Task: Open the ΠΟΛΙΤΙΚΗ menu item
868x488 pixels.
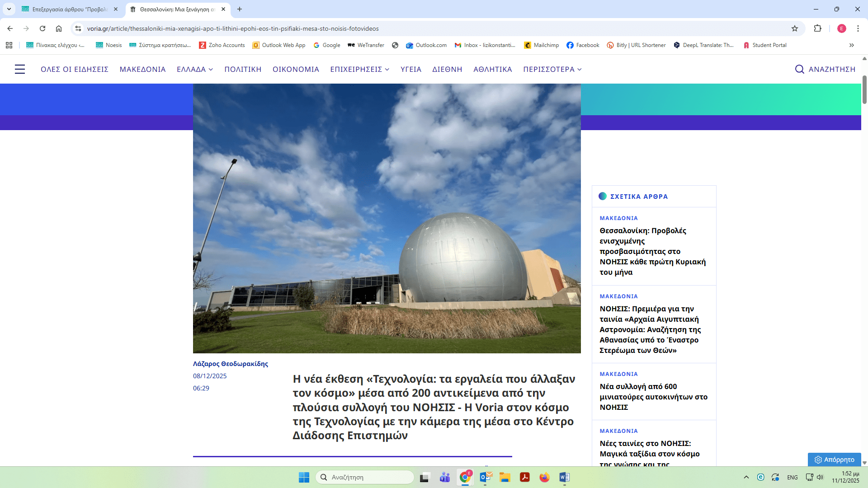Action: tap(243, 69)
